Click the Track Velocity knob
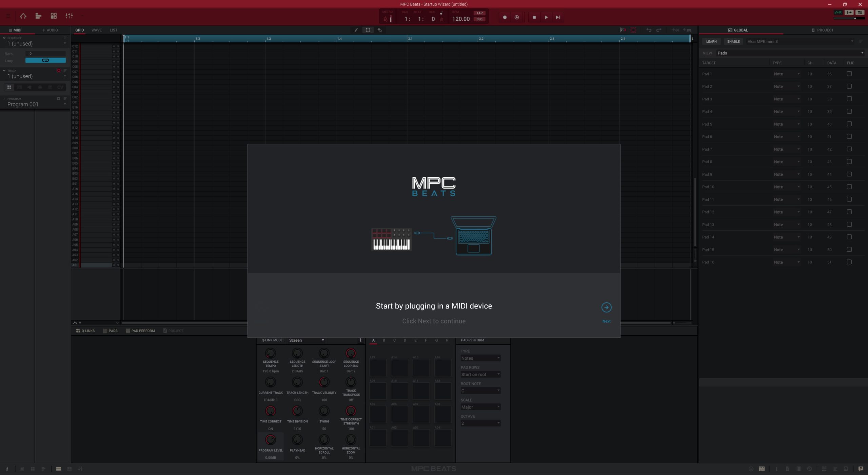868x475 pixels. coord(324,382)
